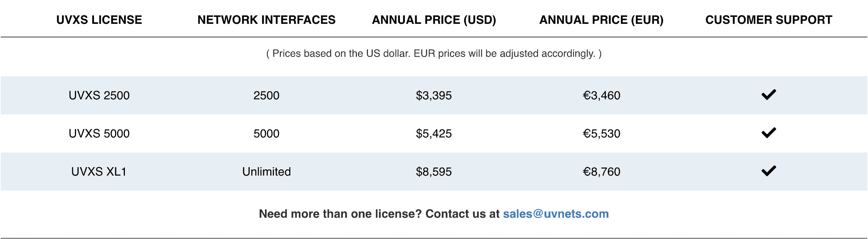868x239 pixels.
Task: Click the UVXS 5000 license name
Action: [99, 133]
